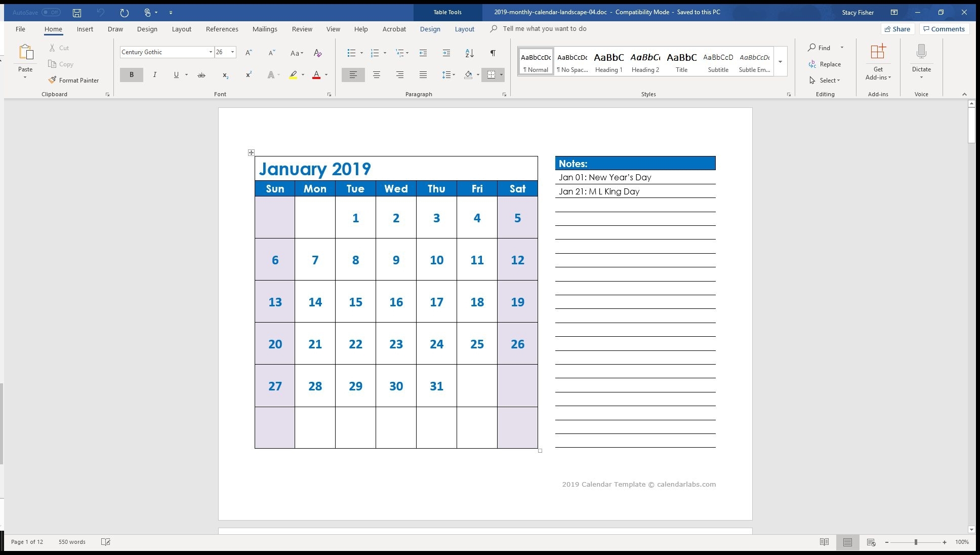Click the Bold formatting icon
980x555 pixels.
tap(132, 74)
